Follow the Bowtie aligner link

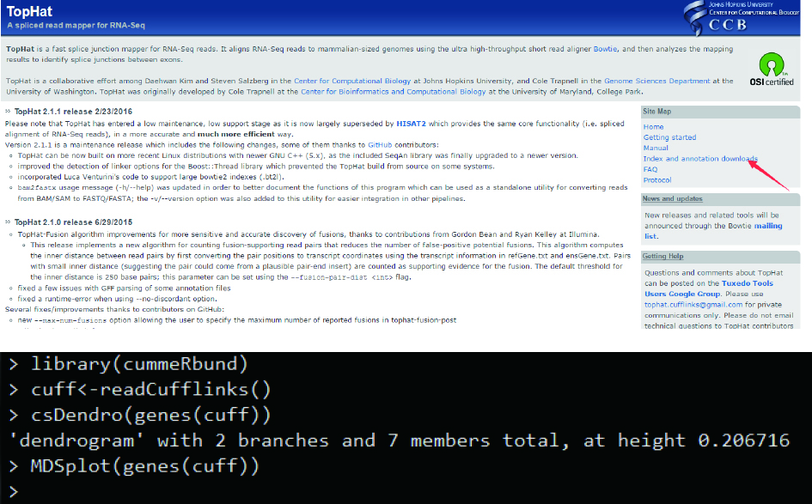605,49
